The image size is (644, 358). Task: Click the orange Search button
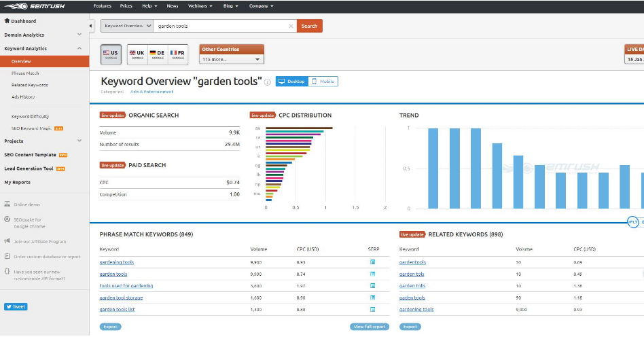(x=309, y=26)
